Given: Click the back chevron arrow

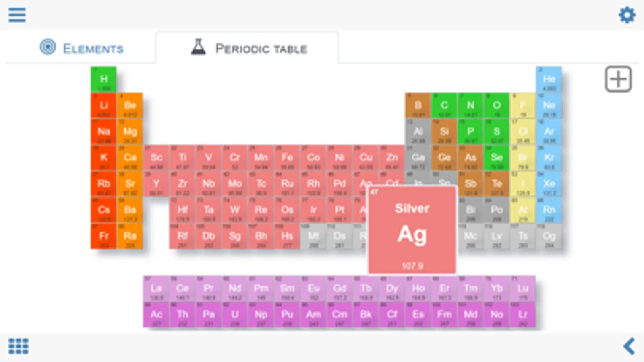Looking at the screenshot, I should tap(629, 346).
